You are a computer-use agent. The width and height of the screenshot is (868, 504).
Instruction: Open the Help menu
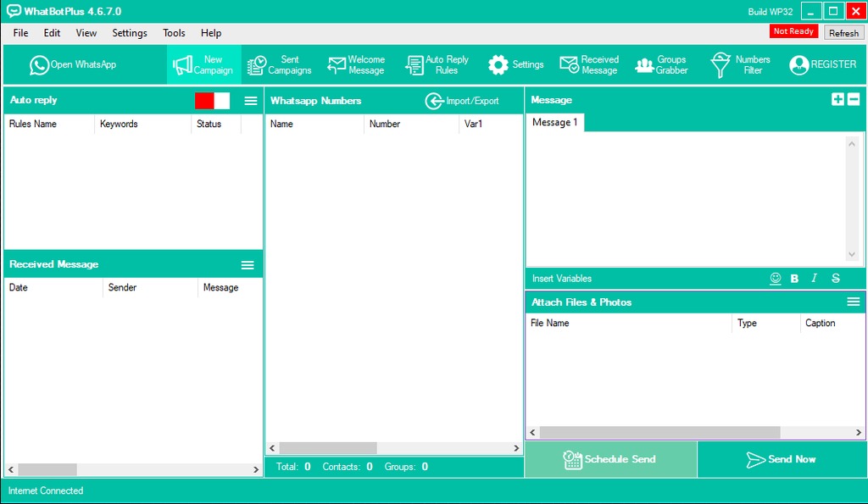211,33
